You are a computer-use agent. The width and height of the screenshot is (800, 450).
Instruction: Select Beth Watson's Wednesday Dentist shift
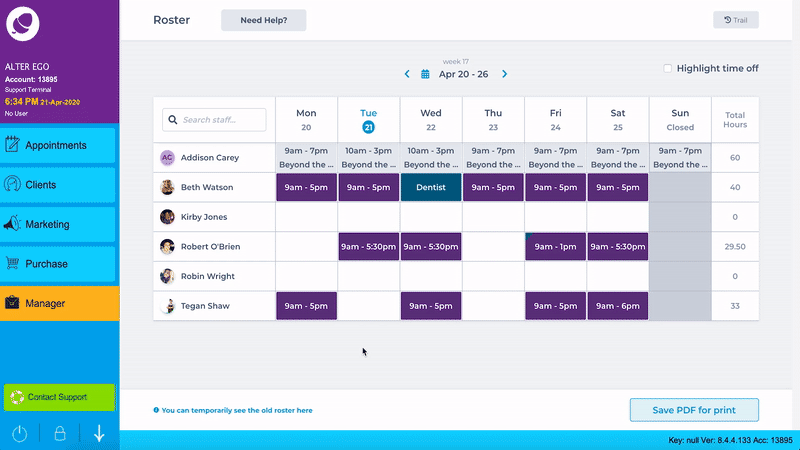click(x=431, y=187)
